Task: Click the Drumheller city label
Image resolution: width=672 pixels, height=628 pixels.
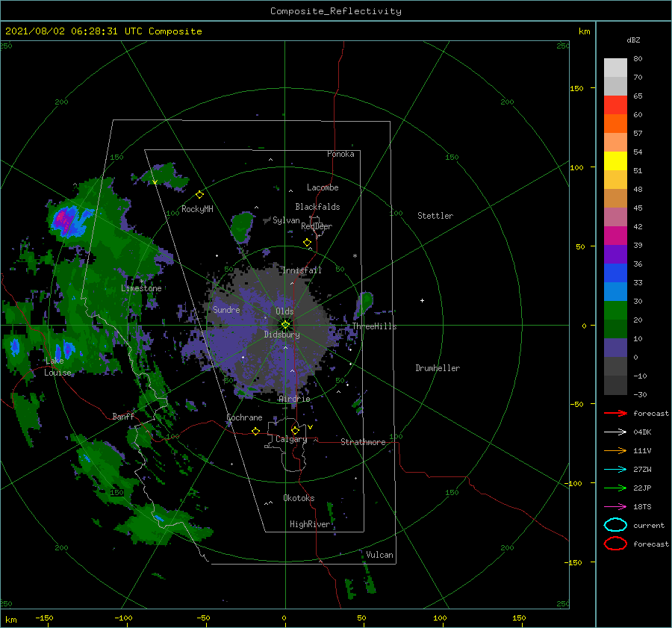Action: tap(438, 368)
